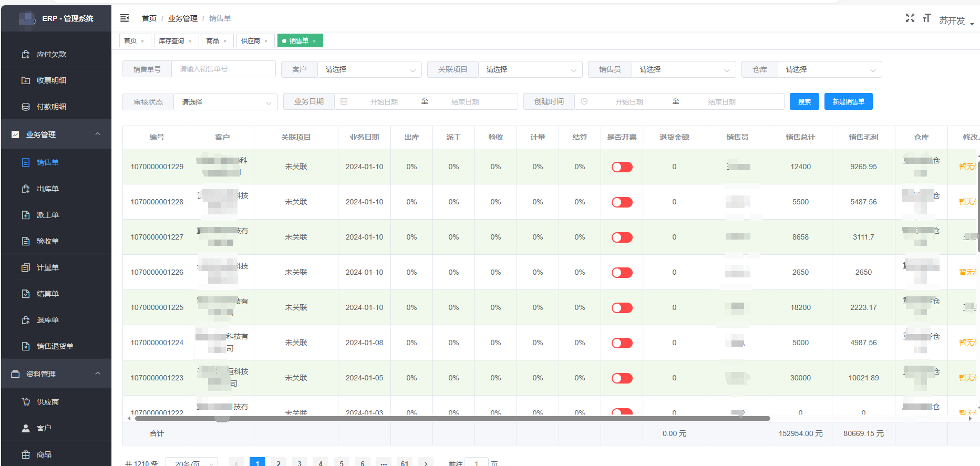Viewport: 980px width, 466px height.
Task: Open the 客户 filter dropdown
Action: point(369,69)
